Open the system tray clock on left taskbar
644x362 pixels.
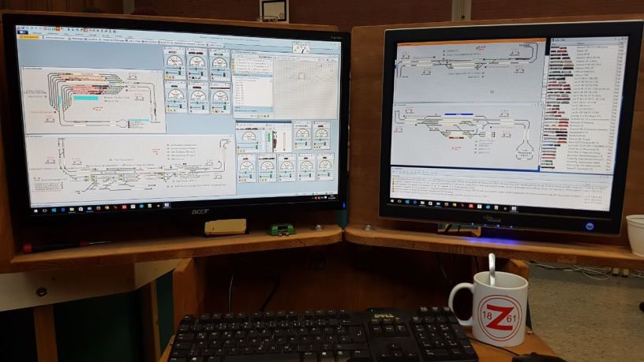click(x=331, y=197)
